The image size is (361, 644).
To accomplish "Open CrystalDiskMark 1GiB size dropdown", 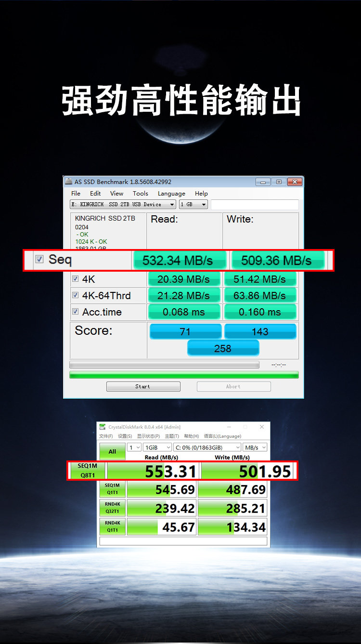I will point(157,447).
